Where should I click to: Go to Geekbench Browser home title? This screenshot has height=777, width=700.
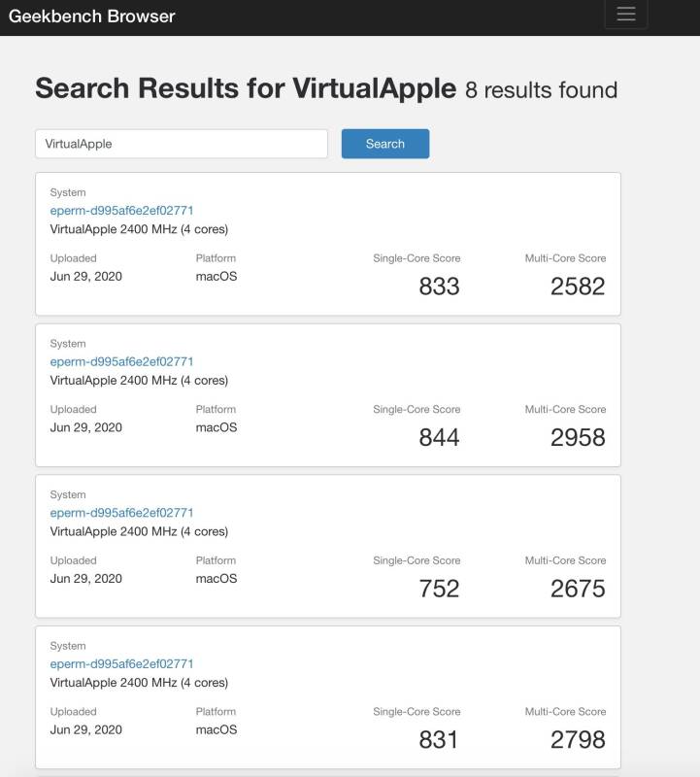(91, 17)
